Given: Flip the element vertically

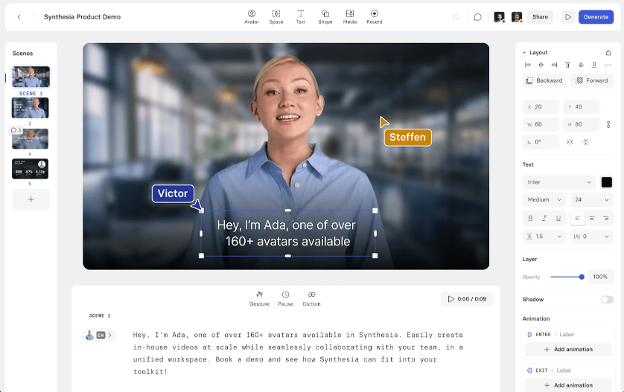Looking at the screenshot, I should click(x=585, y=142).
